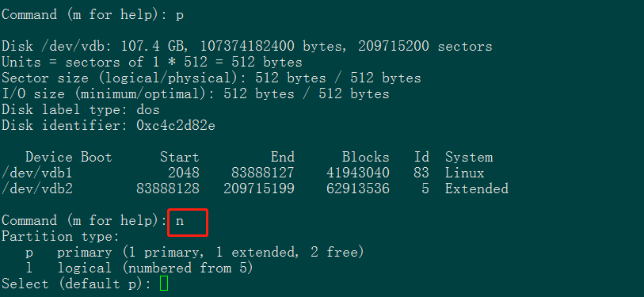Click the 'Start' column header
Screen dimensions: 644x297
[180, 157]
